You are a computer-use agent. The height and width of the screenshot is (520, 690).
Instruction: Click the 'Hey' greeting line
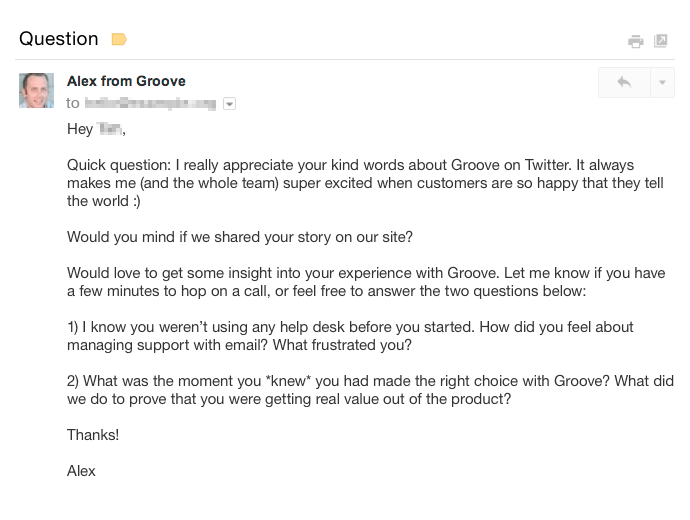tap(97, 129)
